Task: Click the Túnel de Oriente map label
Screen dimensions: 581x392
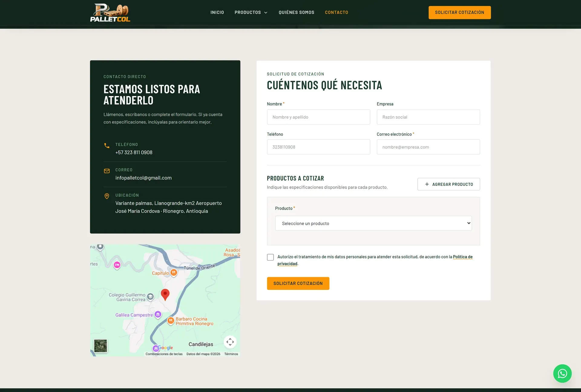Action: pyautogui.click(x=199, y=267)
